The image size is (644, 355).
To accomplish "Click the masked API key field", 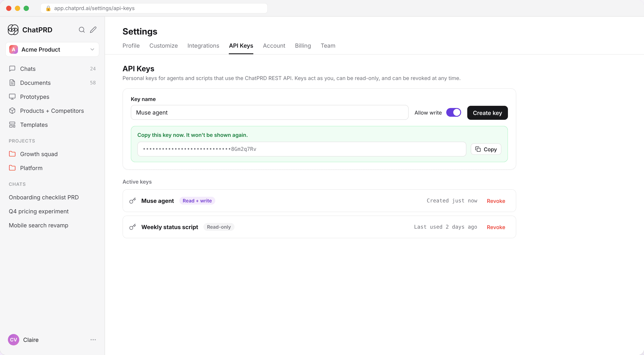I will click(x=302, y=149).
